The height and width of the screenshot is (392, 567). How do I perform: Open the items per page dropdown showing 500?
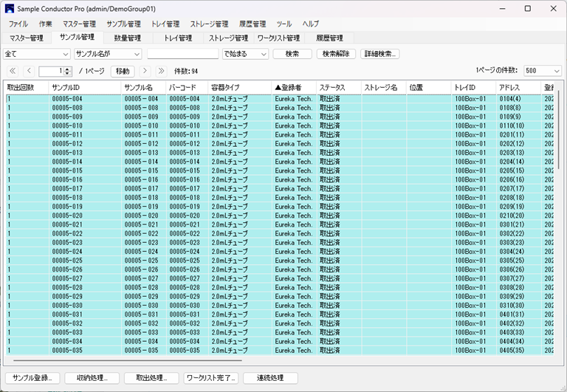click(543, 71)
